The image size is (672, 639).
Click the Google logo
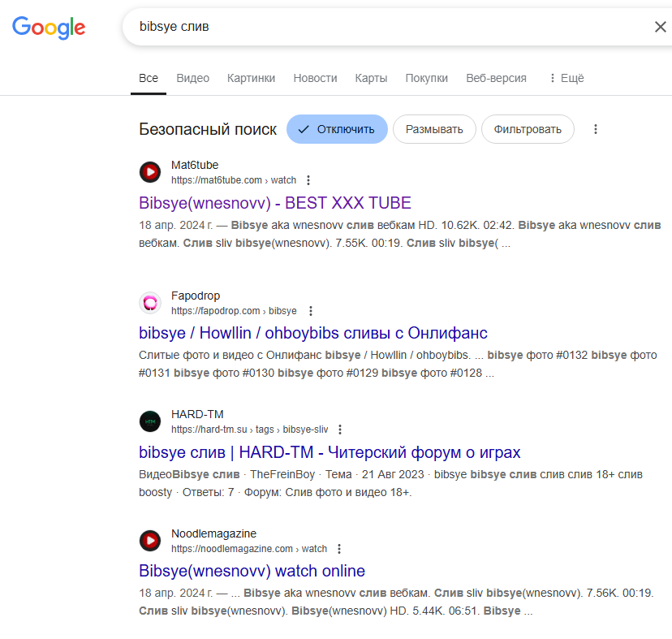(49, 28)
